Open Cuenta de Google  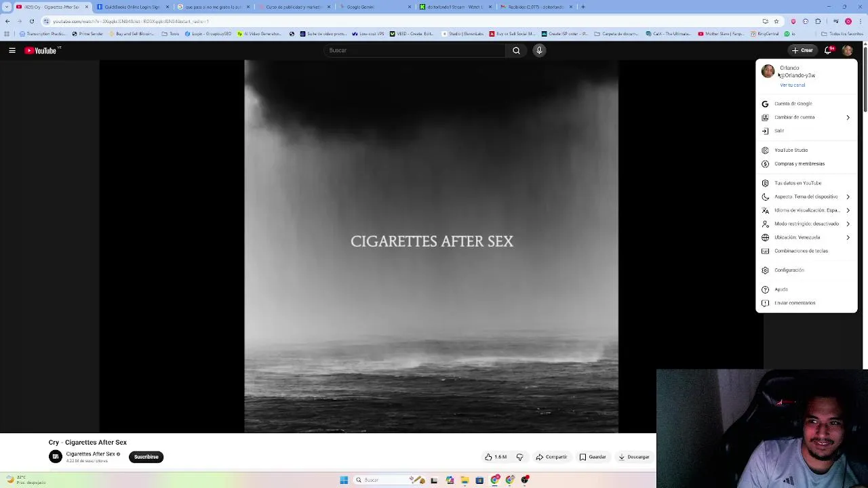[806, 104]
